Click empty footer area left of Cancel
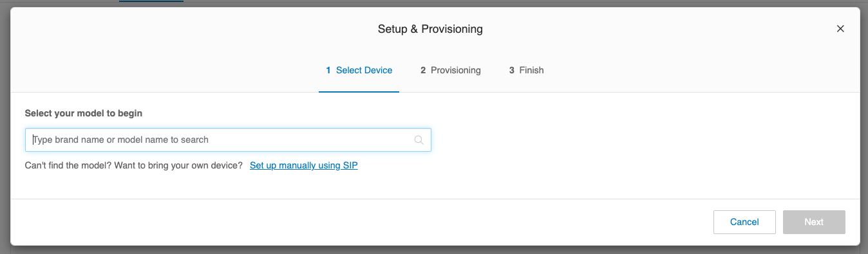 [361, 222]
